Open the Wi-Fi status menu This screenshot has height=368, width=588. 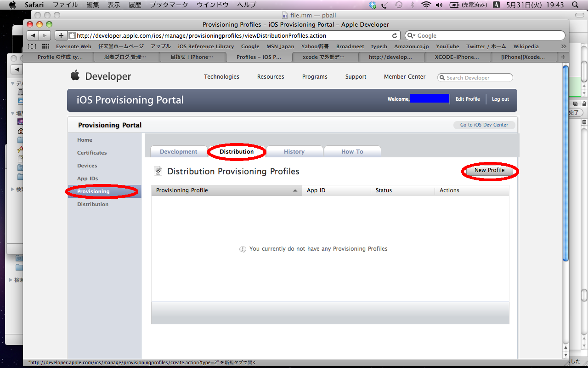[x=426, y=5]
